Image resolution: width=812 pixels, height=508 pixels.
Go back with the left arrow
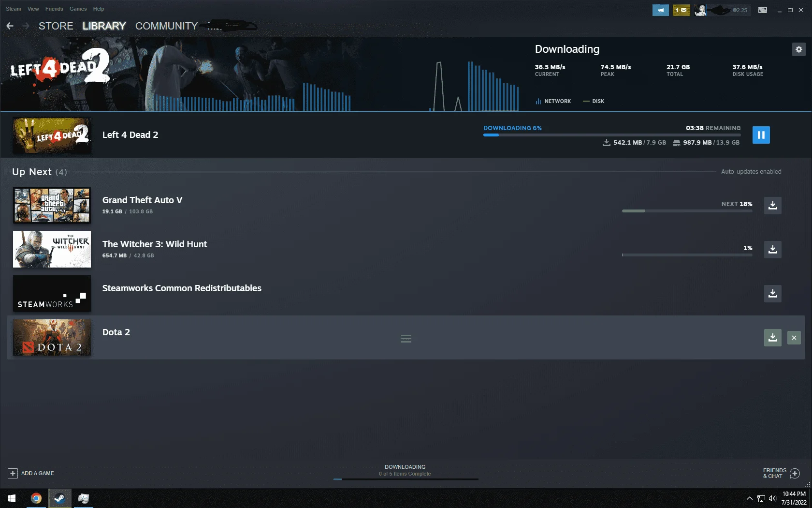pos(10,26)
